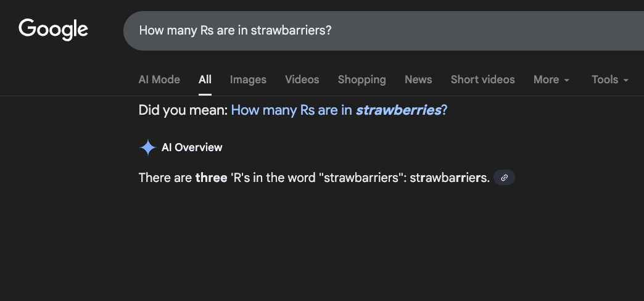Click the Google logo

[54, 29]
